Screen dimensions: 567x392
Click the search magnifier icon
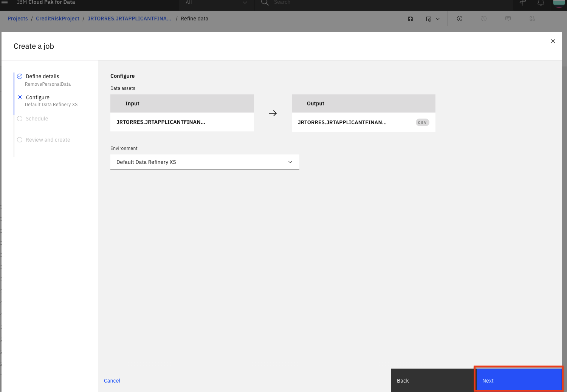pyautogui.click(x=265, y=2)
